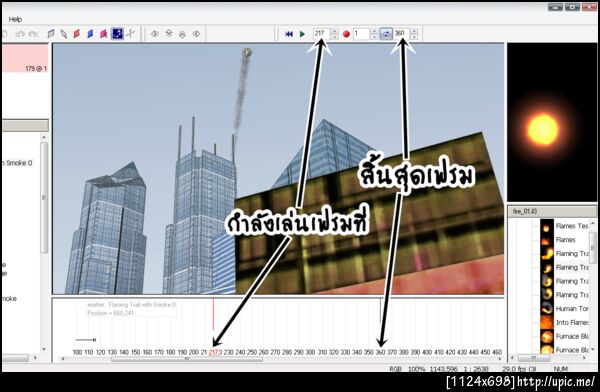
Task: Click the end frame field showing 360
Action: [401, 33]
